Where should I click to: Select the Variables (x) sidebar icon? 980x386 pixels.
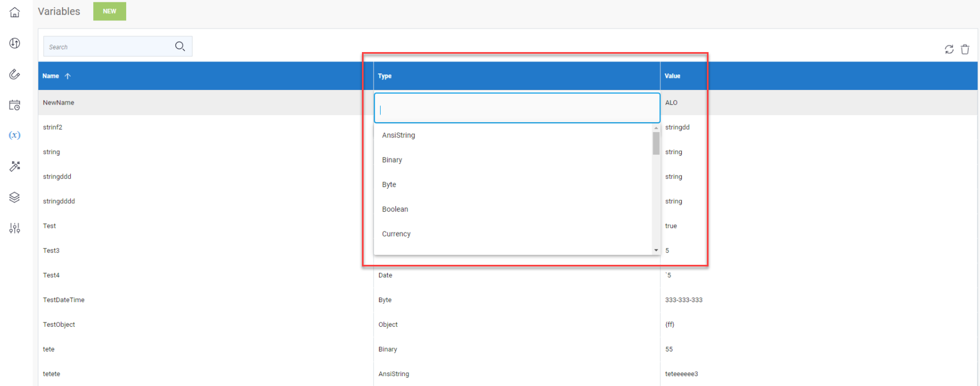click(x=15, y=135)
